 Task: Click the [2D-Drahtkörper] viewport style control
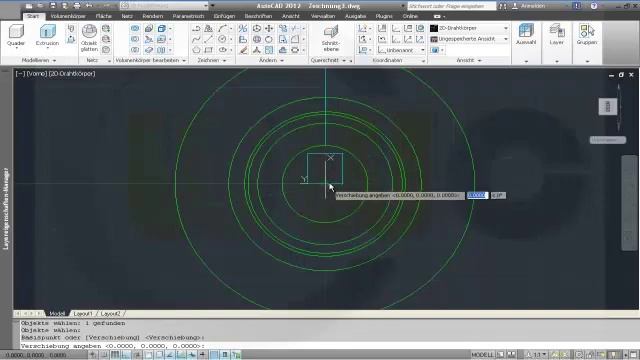(72, 74)
